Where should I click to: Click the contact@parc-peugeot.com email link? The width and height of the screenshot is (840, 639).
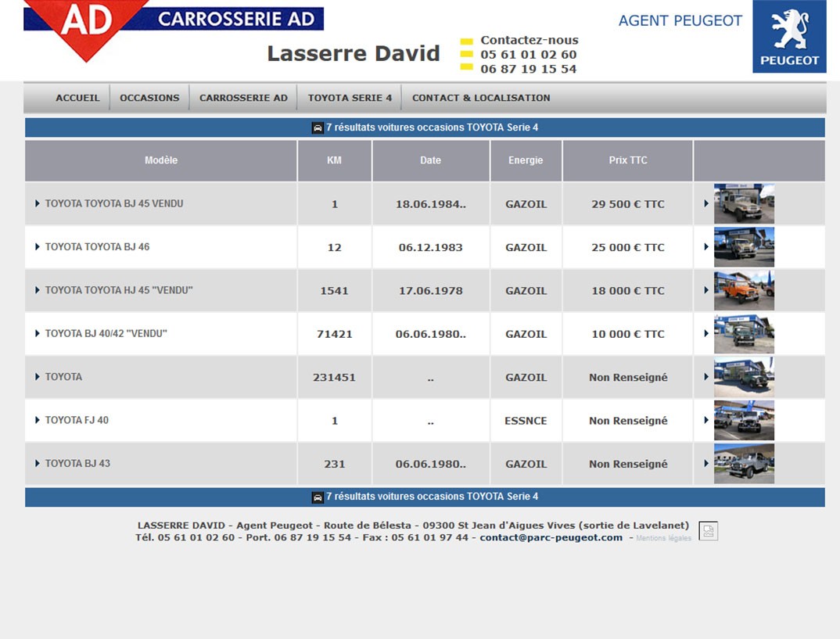[551, 537]
